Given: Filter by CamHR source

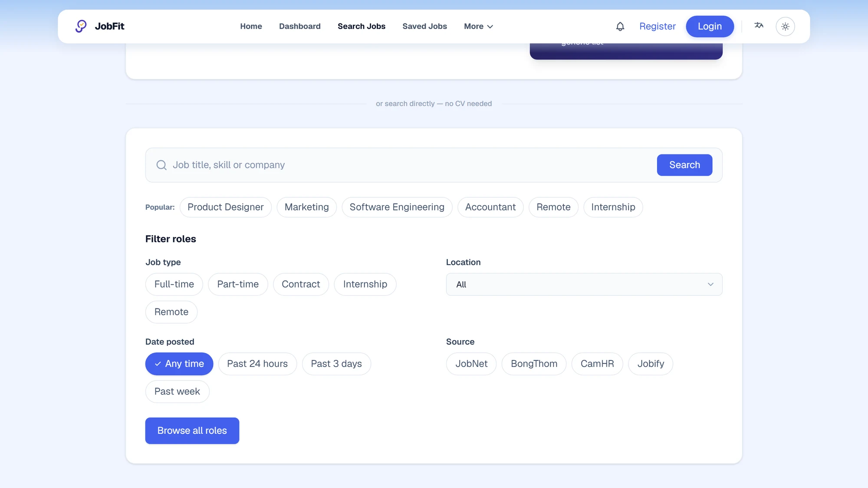Looking at the screenshot, I should (597, 364).
